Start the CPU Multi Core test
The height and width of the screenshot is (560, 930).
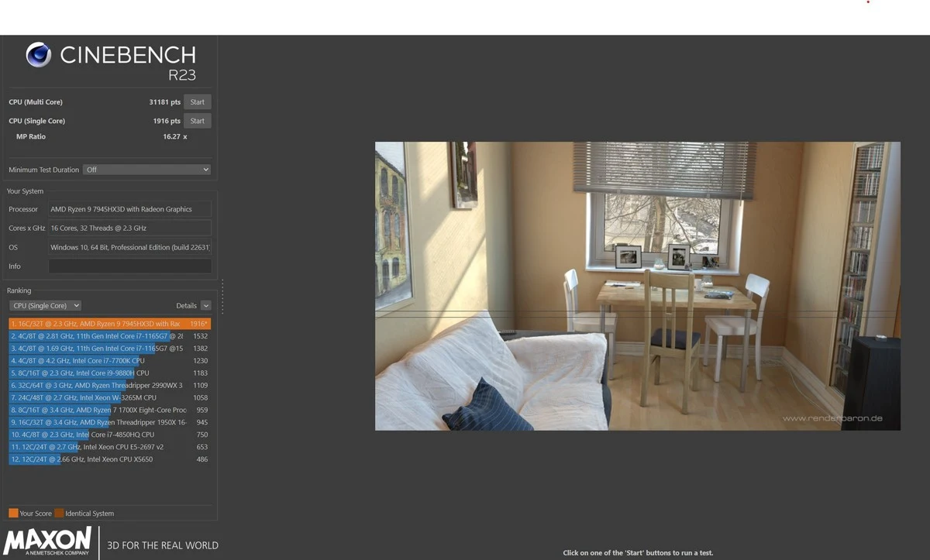[x=198, y=102]
